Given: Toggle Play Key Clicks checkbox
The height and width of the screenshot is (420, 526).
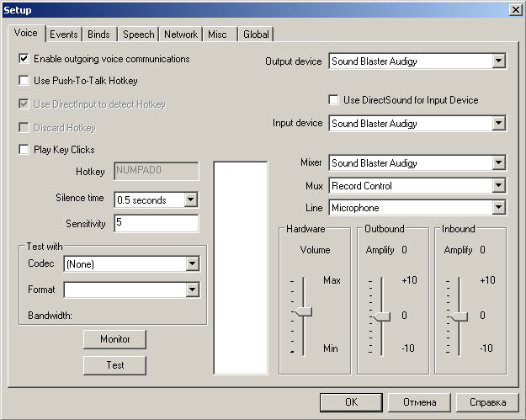Looking at the screenshot, I should (x=24, y=150).
